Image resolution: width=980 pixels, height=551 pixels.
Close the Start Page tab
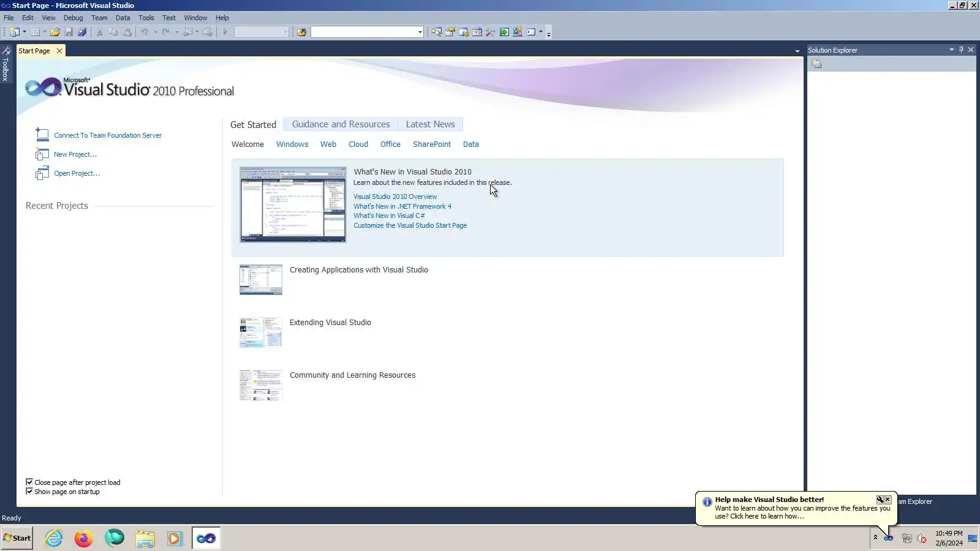tap(59, 51)
